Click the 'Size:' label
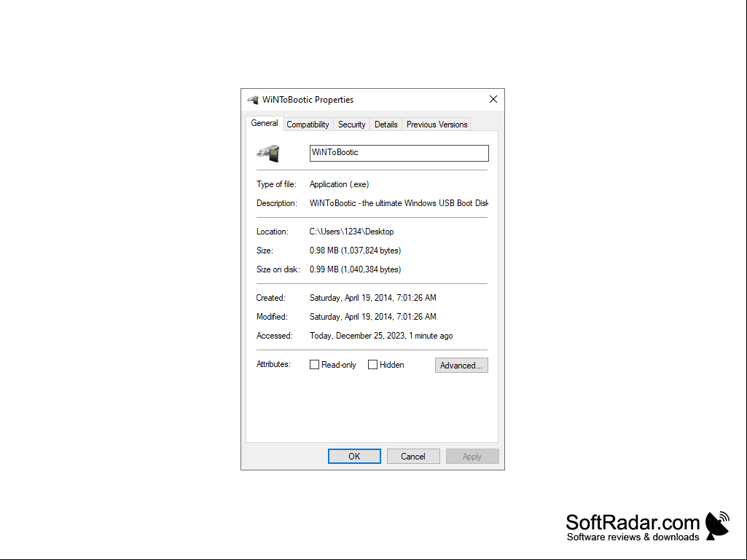 point(265,251)
